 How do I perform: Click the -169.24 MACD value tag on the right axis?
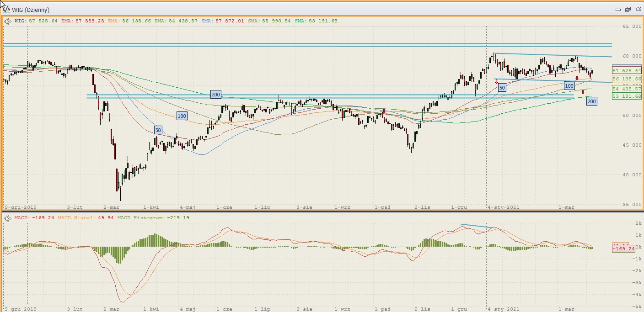(623, 248)
